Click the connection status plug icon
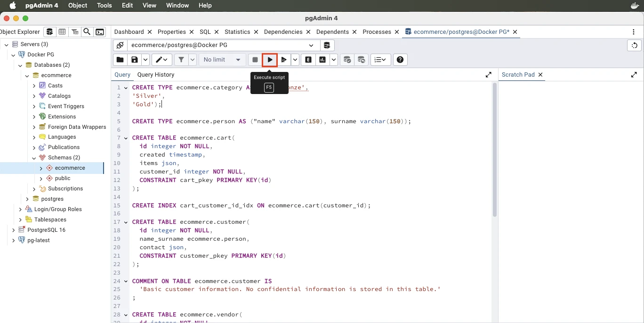Image resolution: width=644 pixels, height=323 pixels. (x=120, y=45)
